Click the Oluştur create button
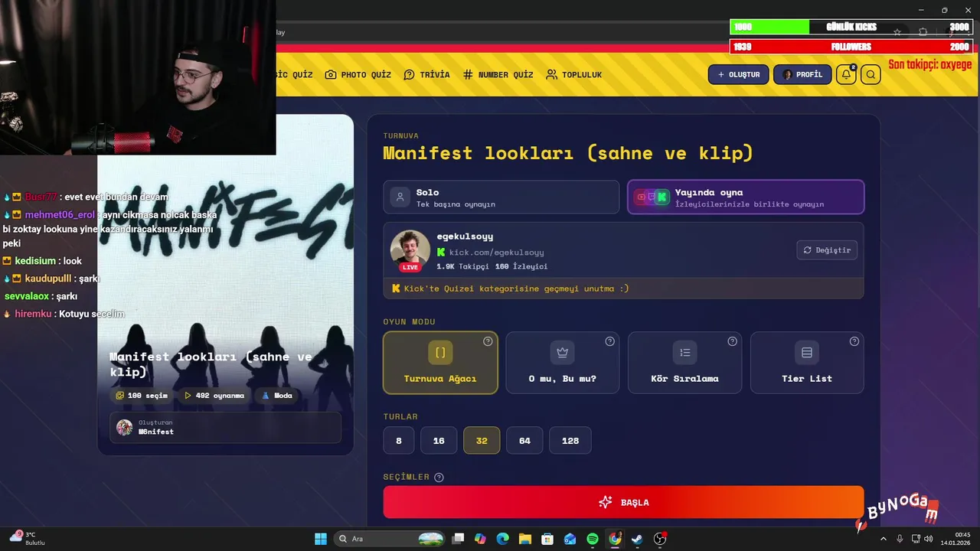 pyautogui.click(x=738, y=74)
